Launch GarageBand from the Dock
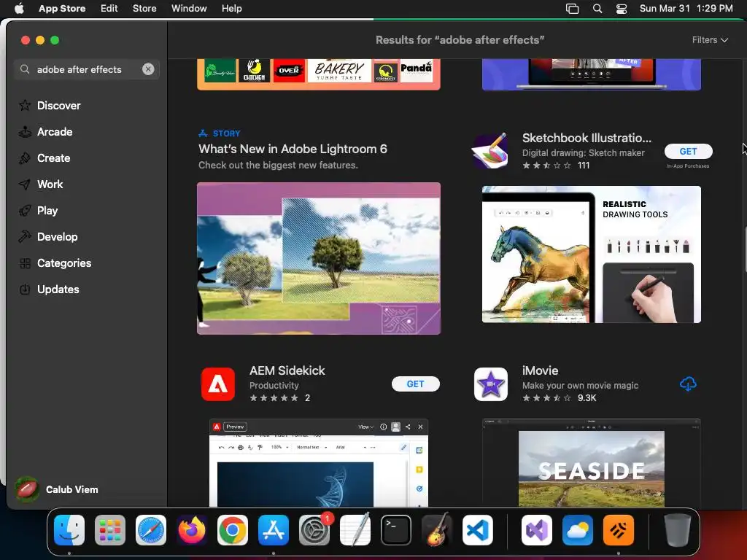Image resolution: width=747 pixels, height=560 pixels. (437, 530)
